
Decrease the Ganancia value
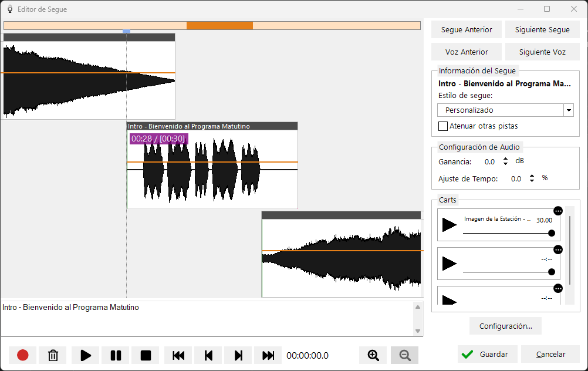pos(505,164)
